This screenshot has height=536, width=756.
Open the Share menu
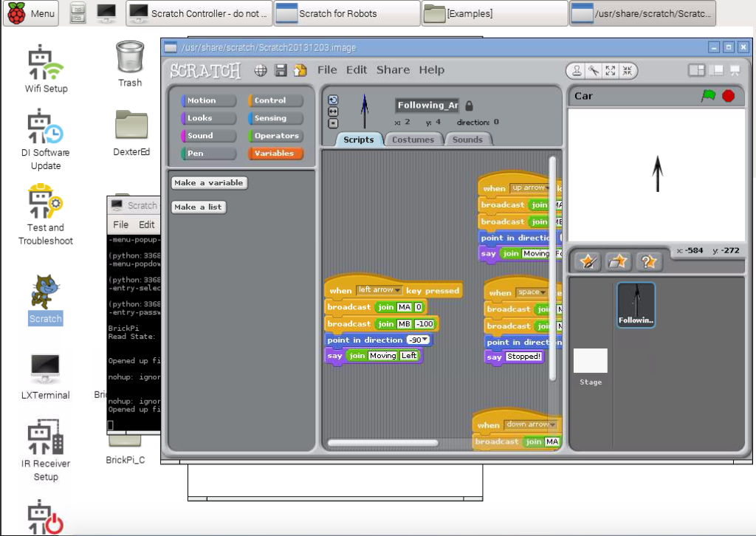click(392, 70)
